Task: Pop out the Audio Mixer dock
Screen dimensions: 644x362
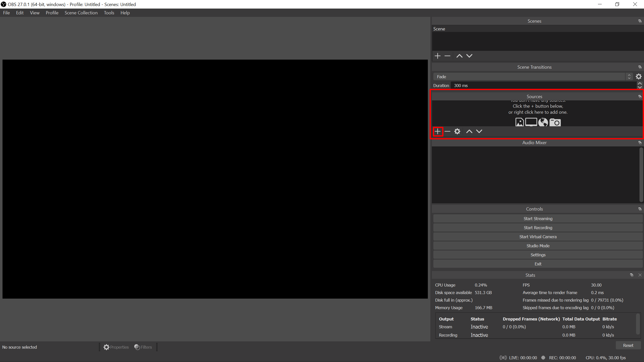Action: pos(640,143)
